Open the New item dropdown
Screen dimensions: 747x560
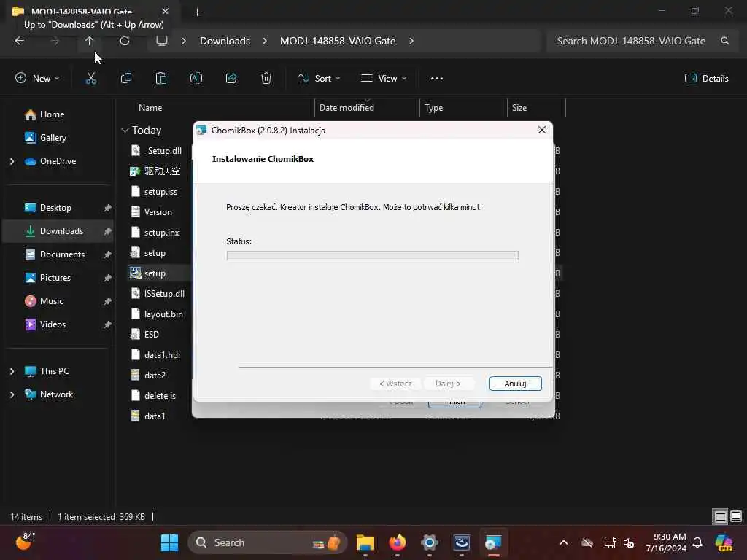38,79
